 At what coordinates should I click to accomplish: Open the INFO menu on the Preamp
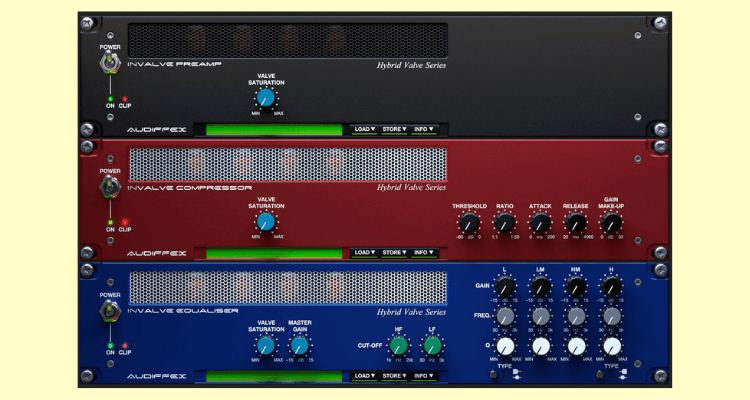coord(423,129)
